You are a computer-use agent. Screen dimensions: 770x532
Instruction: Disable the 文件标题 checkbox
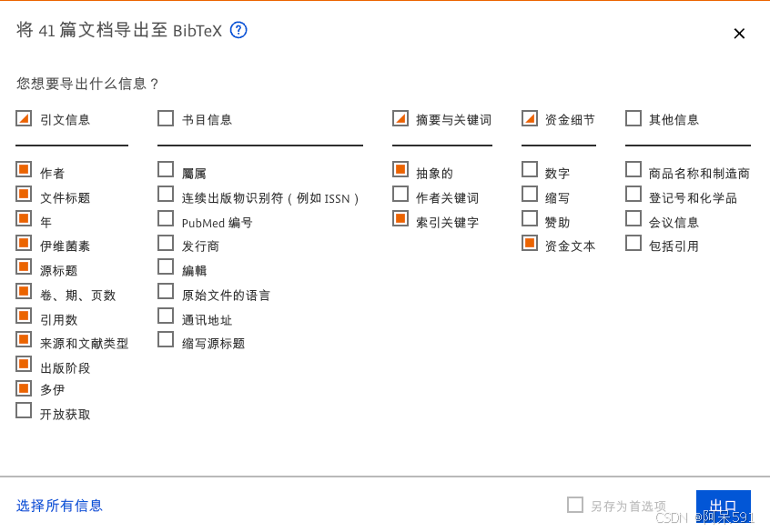pyautogui.click(x=23, y=195)
